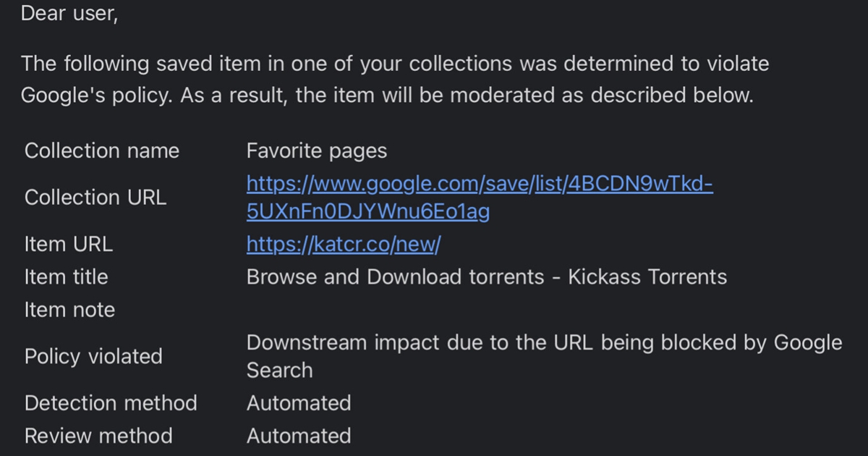This screenshot has height=456, width=868.
Task: Select the 'Item title' label
Action: click(66, 277)
